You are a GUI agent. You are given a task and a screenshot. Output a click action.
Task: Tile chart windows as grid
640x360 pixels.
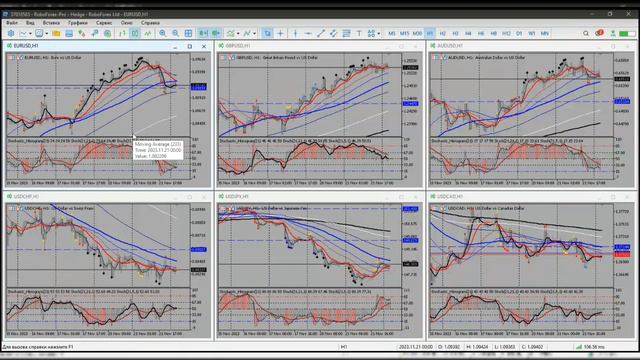click(x=188, y=33)
